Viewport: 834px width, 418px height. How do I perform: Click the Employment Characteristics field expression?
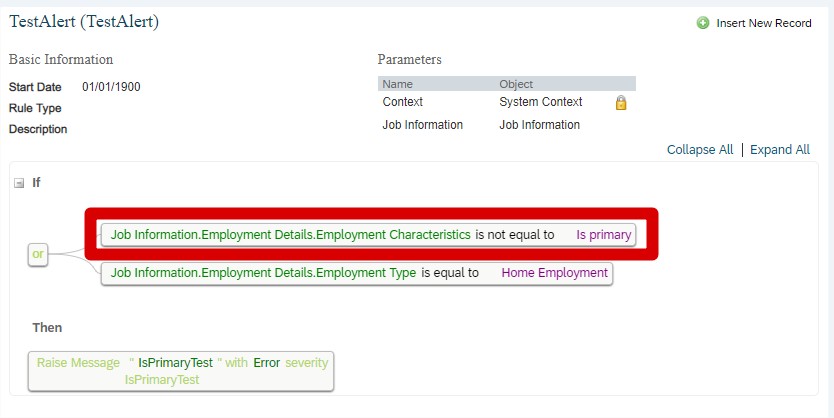(x=290, y=235)
